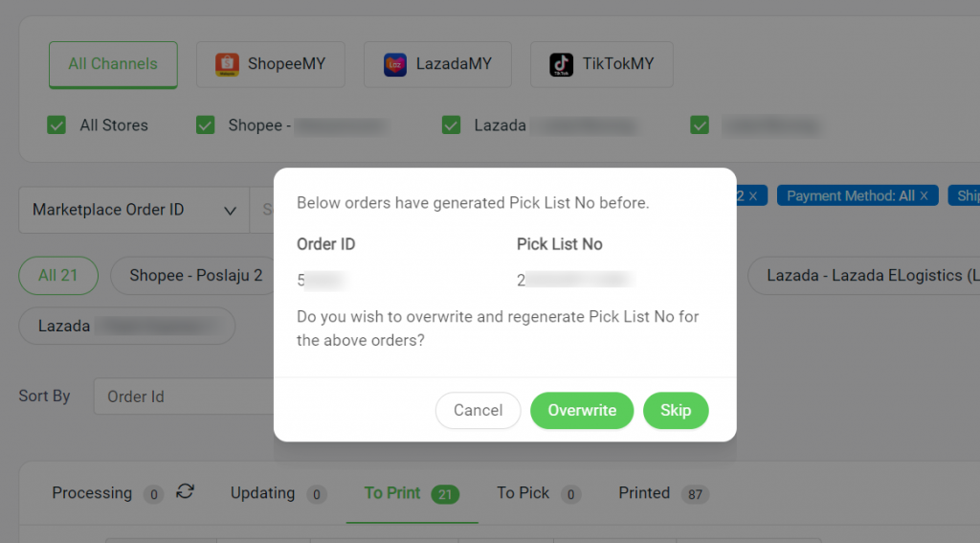Screen dimensions: 980x543
Task: Select Lazada - Lazada ELogistics filter pill
Action: coord(864,275)
